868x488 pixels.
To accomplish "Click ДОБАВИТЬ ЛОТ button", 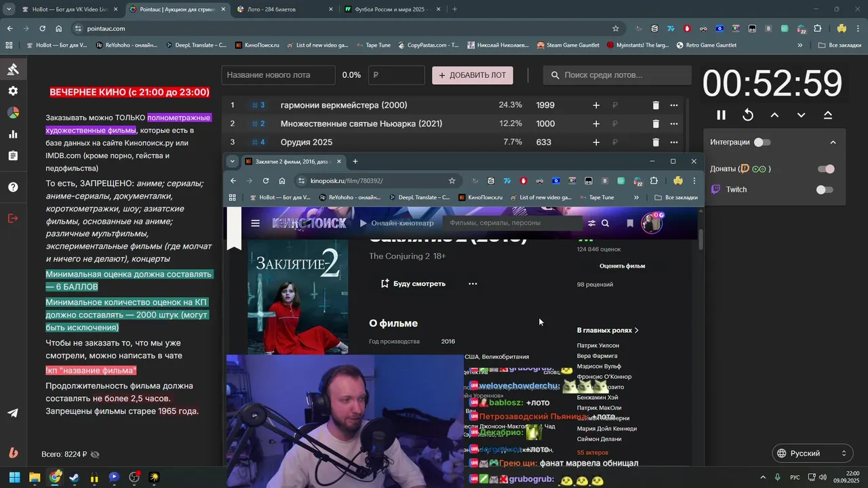I will pyautogui.click(x=473, y=75).
